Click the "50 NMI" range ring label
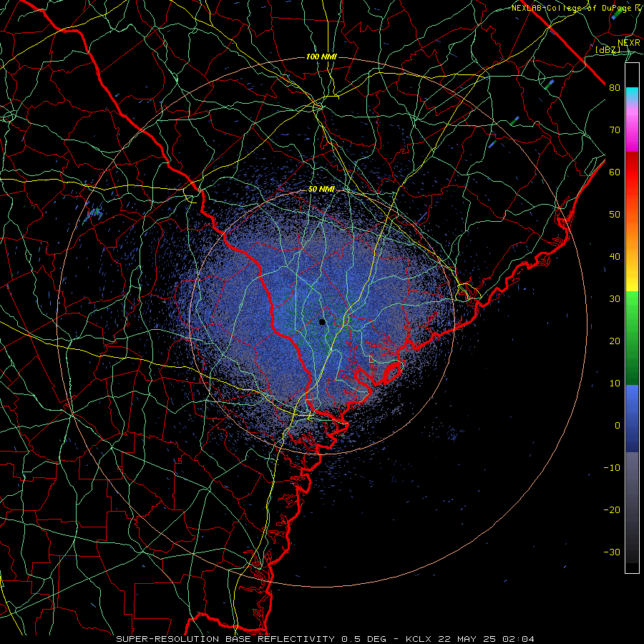 (321, 189)
